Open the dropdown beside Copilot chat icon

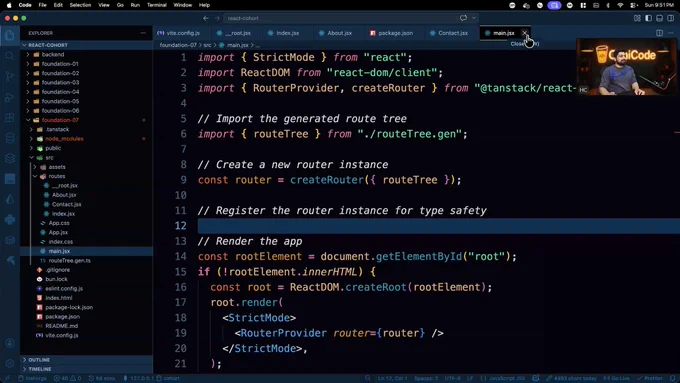tap(474, 18)
